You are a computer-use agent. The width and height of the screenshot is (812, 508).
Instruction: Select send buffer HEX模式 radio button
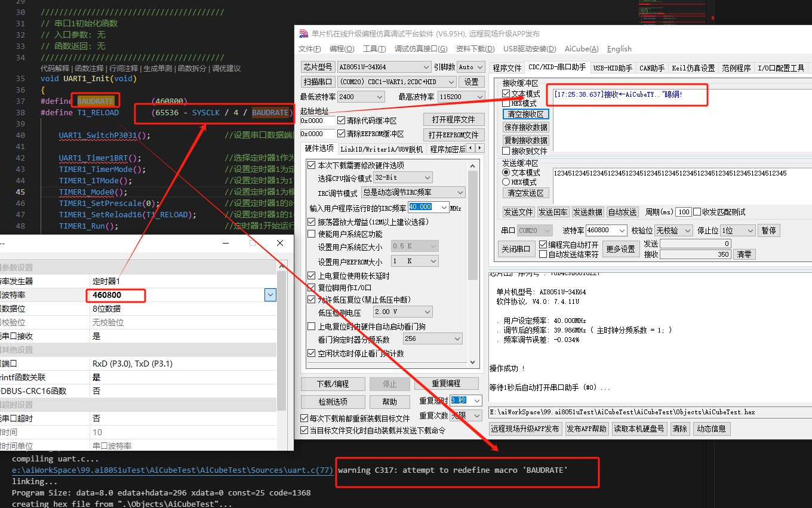506,181
